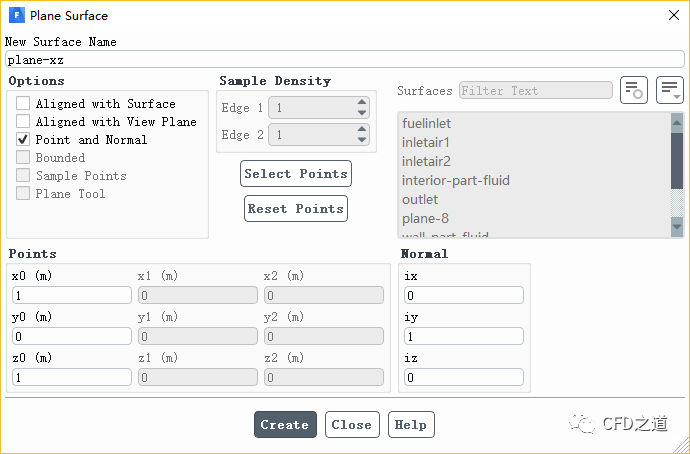690x454 pixels.
Task: Click Select Points button
Action: (296, 174)
